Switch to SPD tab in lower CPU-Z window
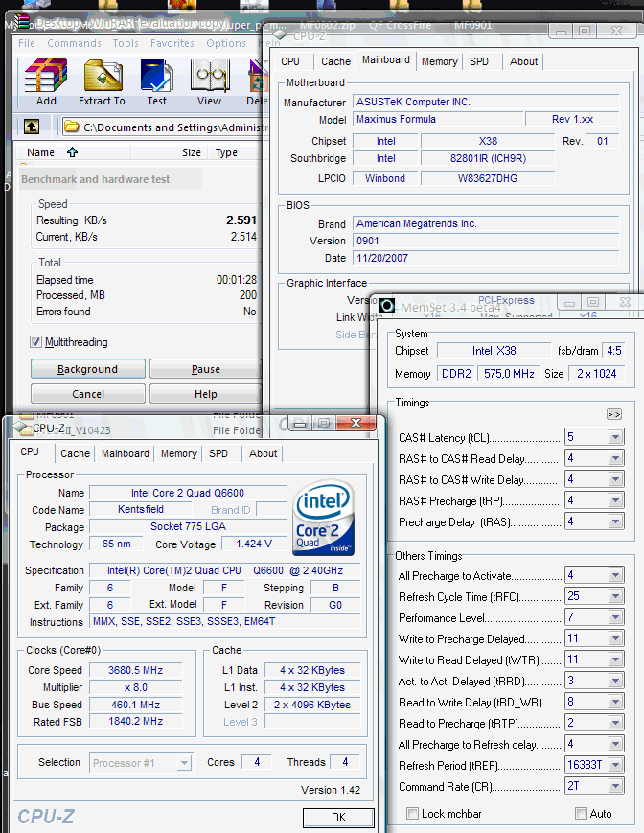Screen dimensions: 644x833 pyautogui.click(x=218, y=453)
